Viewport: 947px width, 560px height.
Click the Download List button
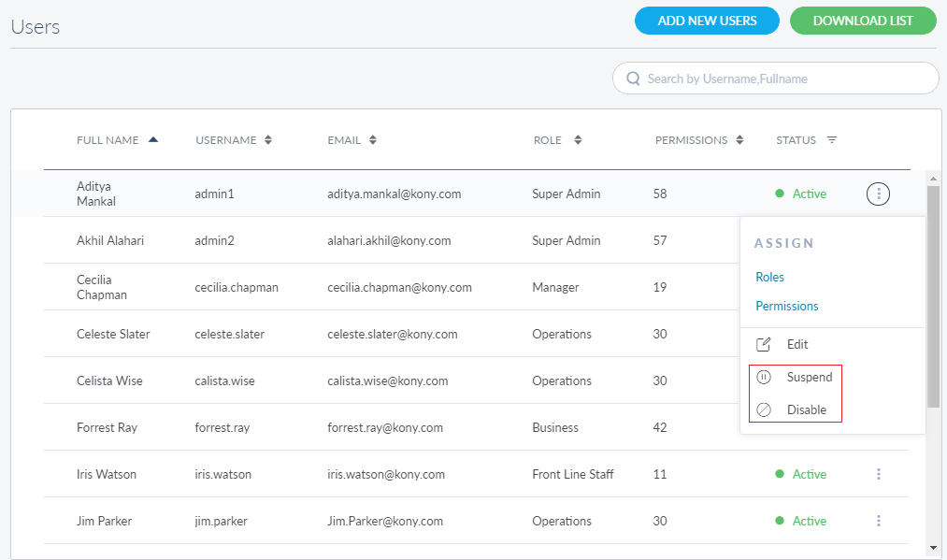click(x=863, y=21)
